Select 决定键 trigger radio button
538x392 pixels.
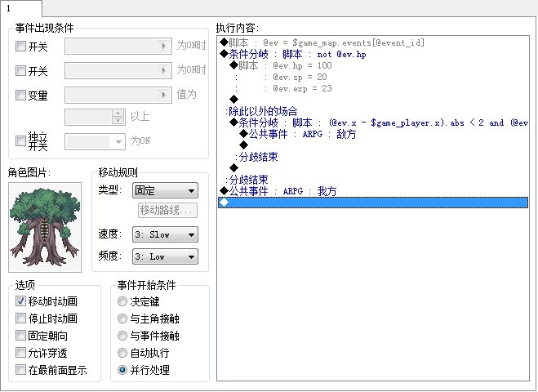[x=122, y=301]
